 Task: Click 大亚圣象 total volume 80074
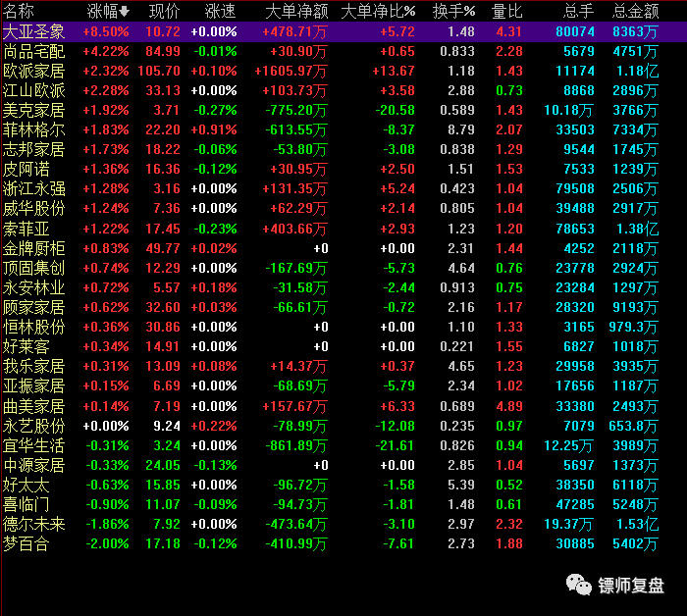(575, 31)
